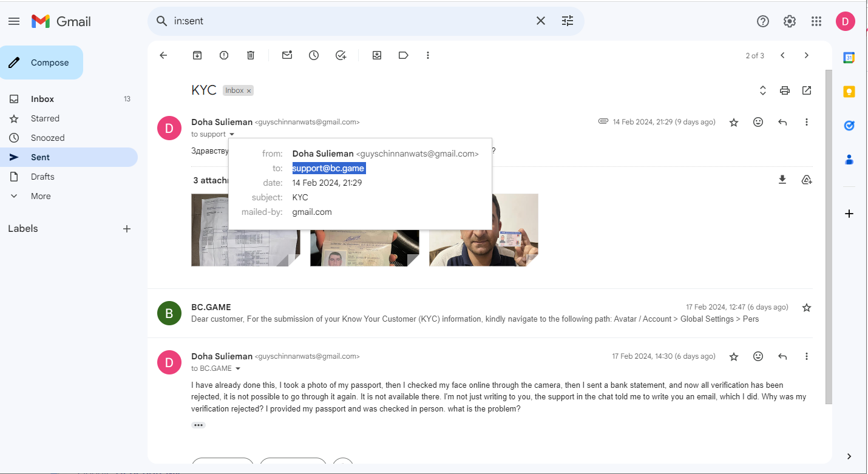Viewport: 868px width, 474px height.
Task: Move conversation to another folder
Action: 377,55
